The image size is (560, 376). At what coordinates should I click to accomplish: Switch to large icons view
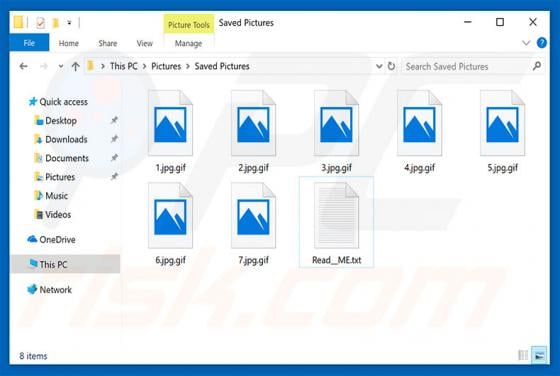coord(539,355)
